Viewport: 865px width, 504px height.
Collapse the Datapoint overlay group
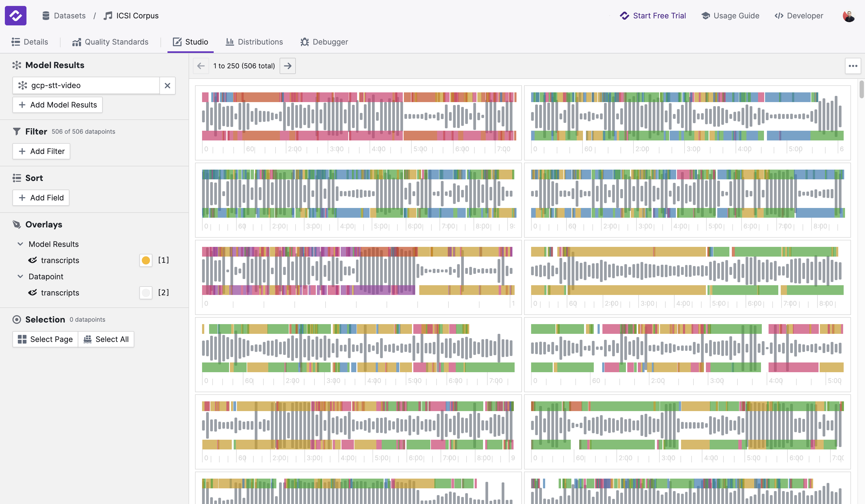(20, 277)
